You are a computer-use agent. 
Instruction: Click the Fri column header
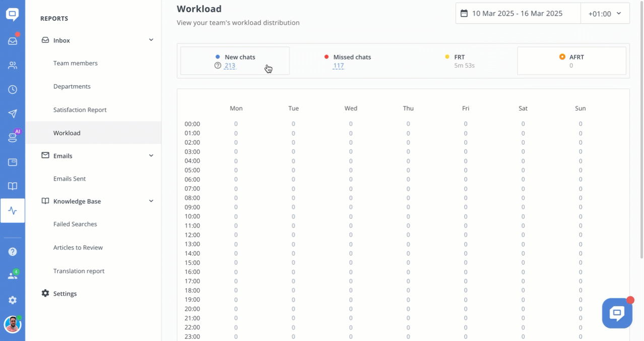(x=466, y=108)
